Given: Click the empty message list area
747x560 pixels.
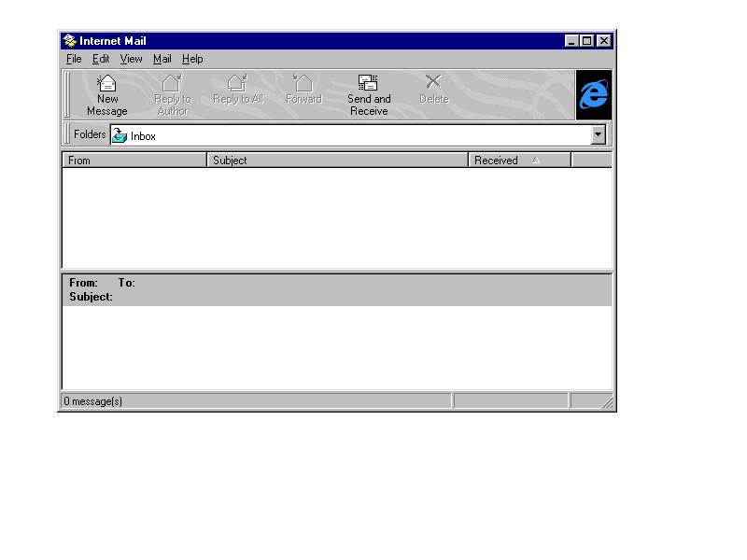Looking at the screenshot, I should coord(336,219).
